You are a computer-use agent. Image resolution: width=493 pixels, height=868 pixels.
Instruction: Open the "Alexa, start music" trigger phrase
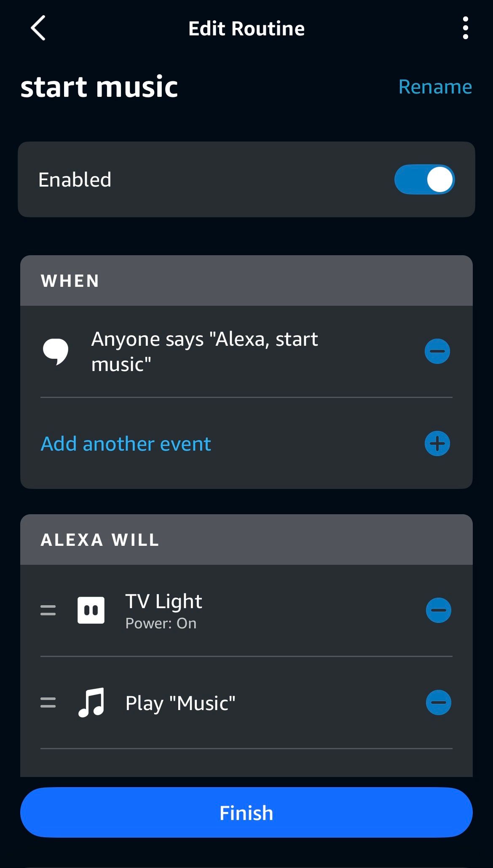[x=205, y=351]
